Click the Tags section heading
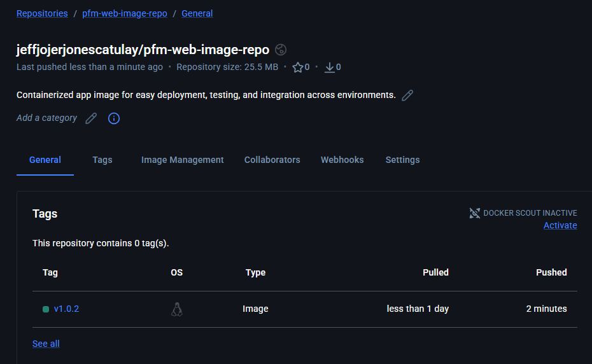 click(45, 214)
